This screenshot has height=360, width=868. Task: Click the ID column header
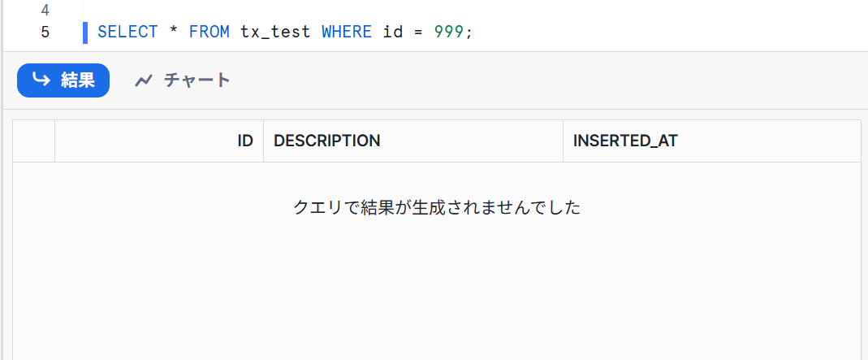tap(244, 141)
